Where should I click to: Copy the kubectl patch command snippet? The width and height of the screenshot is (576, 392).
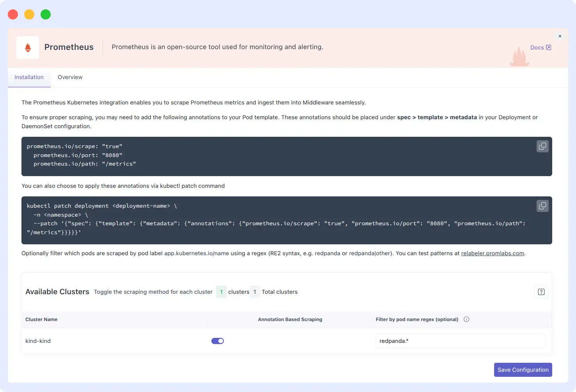[542, 206]
